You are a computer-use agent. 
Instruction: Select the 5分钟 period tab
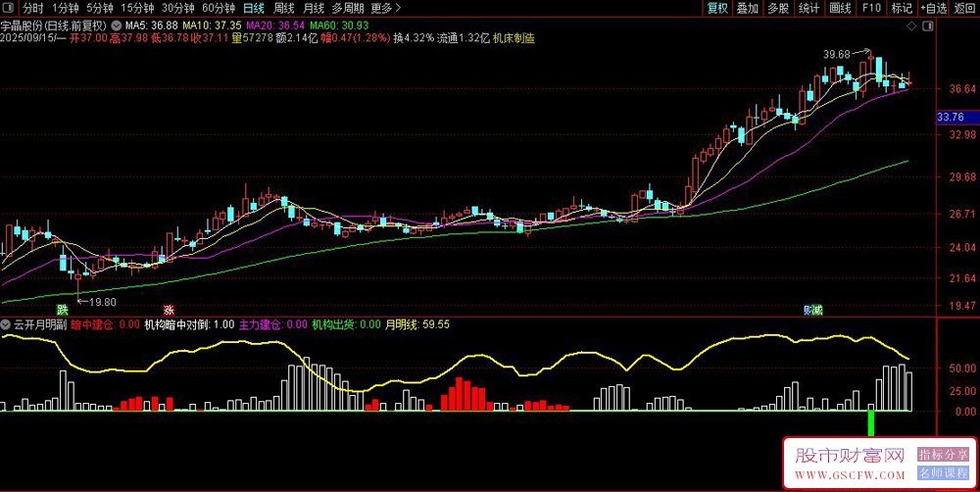[x=100, y=8]
